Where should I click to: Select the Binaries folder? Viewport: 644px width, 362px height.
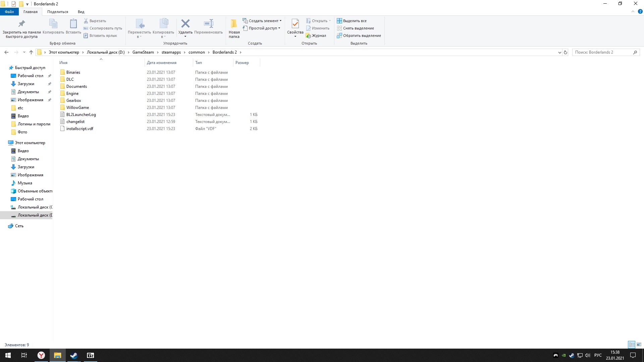73,72
